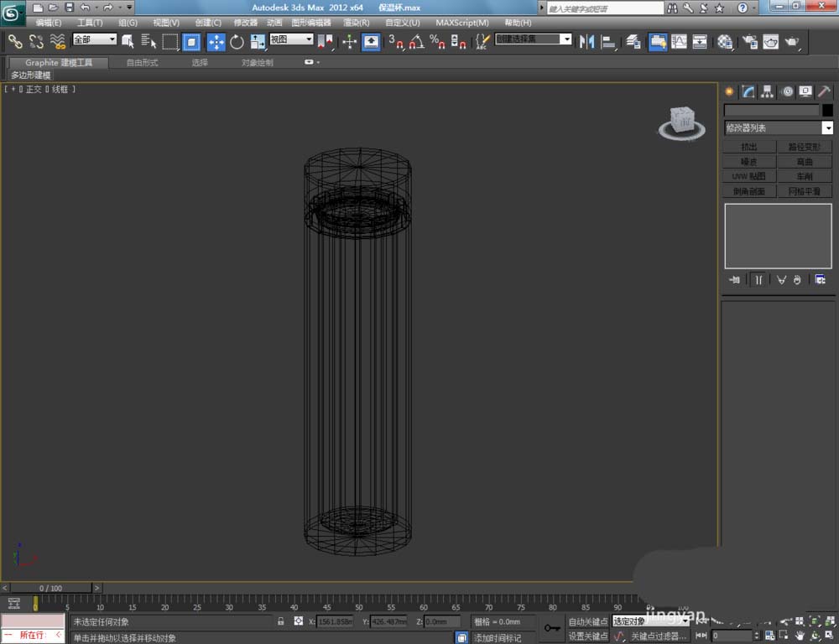Apply the 挤出 modifier button
This screenshot has height=644, width=839.
click(x=749, y=147)
